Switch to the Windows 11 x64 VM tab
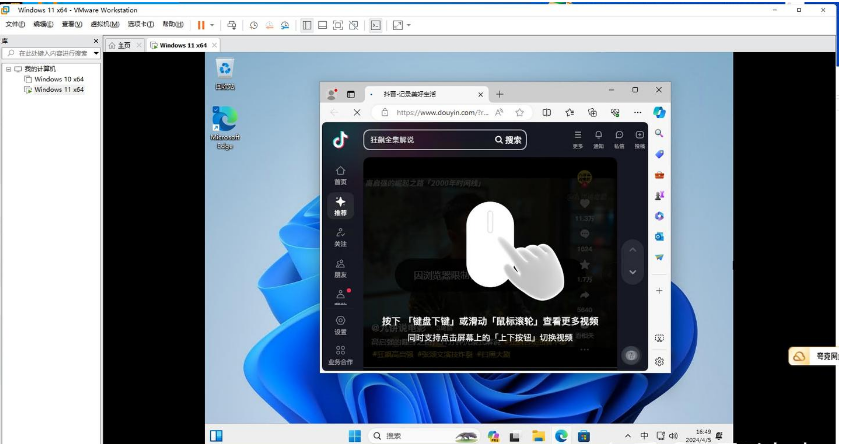 tap(178, 45)
